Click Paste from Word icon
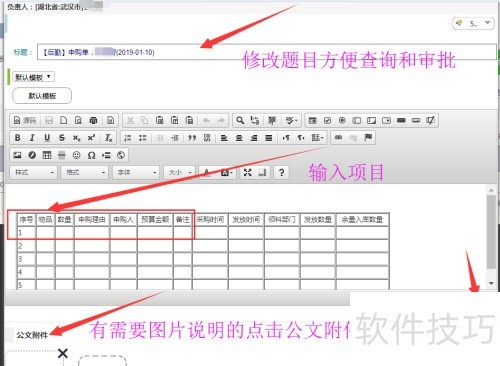 pos(189,120)
